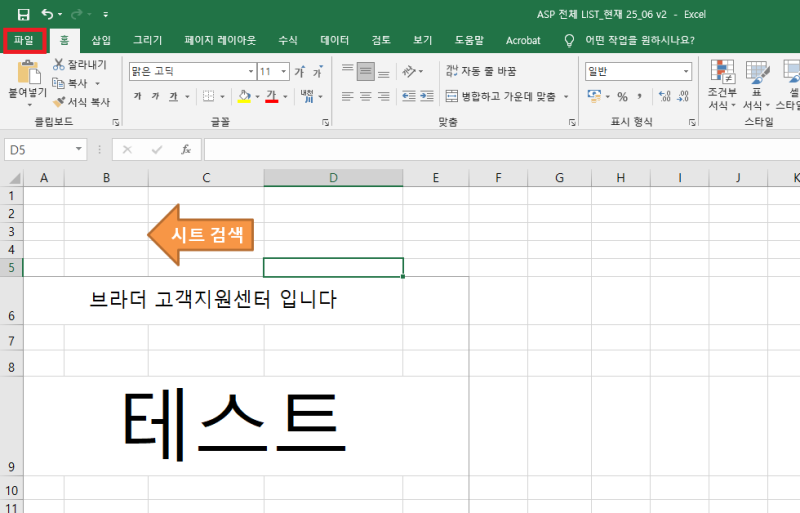
Task: Click the align left icon
Action: [347, 96]
